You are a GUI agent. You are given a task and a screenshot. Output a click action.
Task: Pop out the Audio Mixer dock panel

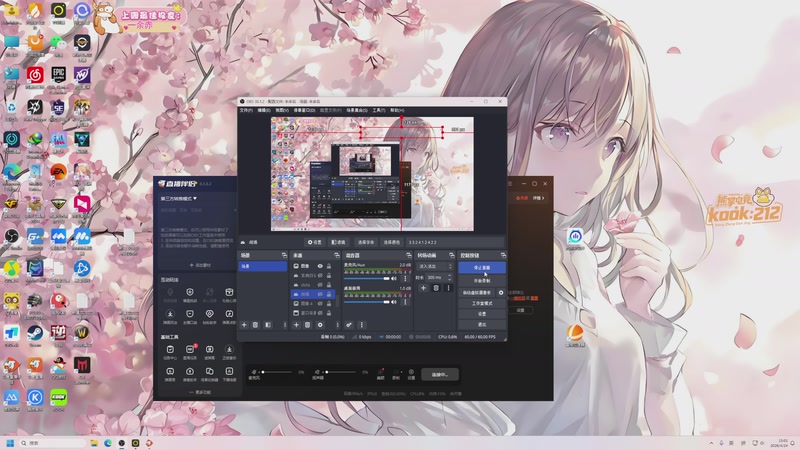coord(409,255)
